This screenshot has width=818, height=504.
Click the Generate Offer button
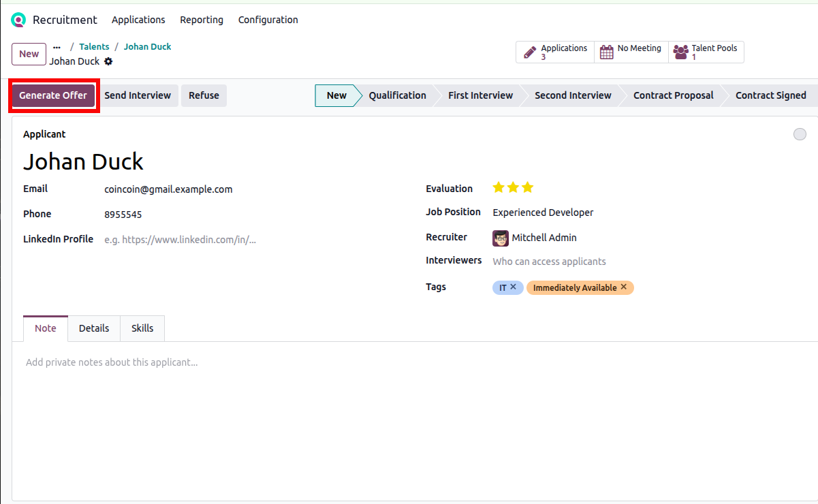[x=53, y=95]
